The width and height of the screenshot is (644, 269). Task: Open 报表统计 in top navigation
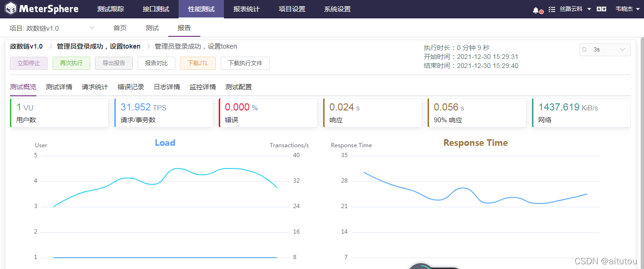(x=247, y=9)
